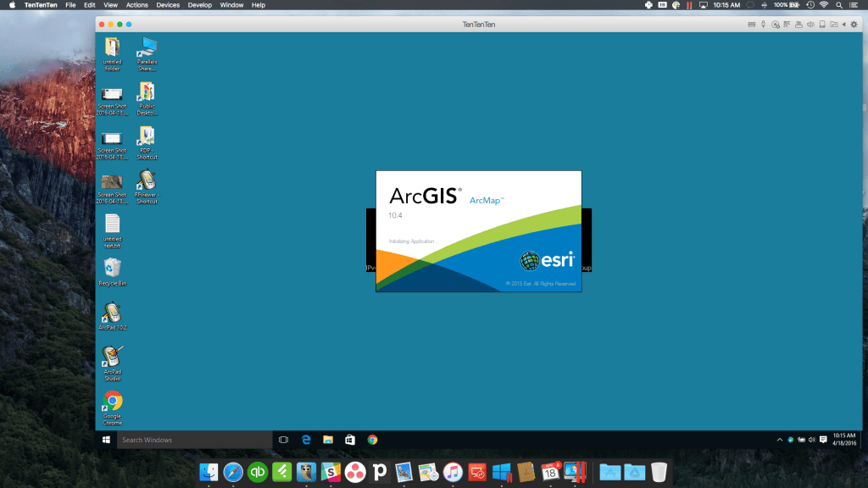Click the ArcGIS ArcMap splash screen
The image size is (868, 488).
(x=479, y=231)
